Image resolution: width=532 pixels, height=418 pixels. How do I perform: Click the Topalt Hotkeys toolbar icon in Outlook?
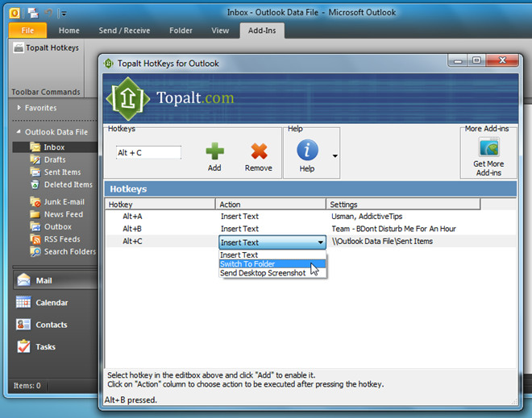tap(19, 48)
